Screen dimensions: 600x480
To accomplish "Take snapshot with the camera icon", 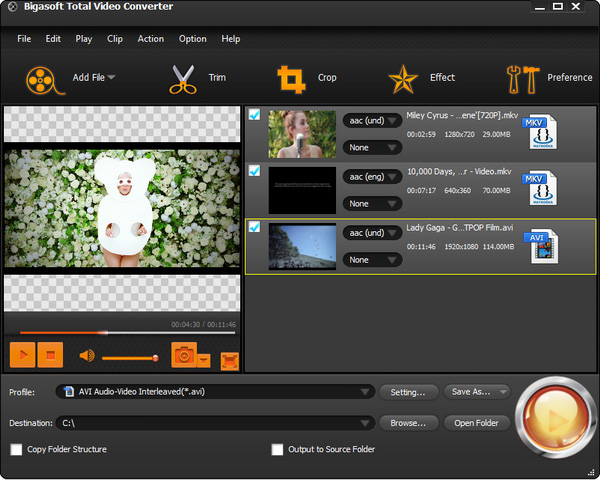I will coord(184,355).
